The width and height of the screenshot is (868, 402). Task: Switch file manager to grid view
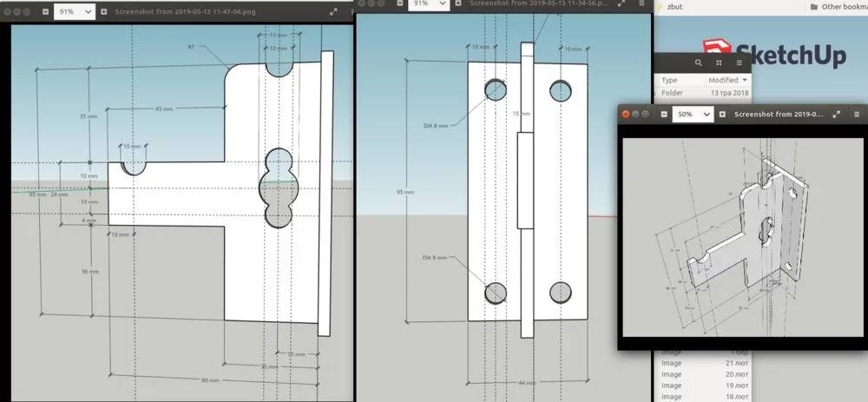[719, 63]
